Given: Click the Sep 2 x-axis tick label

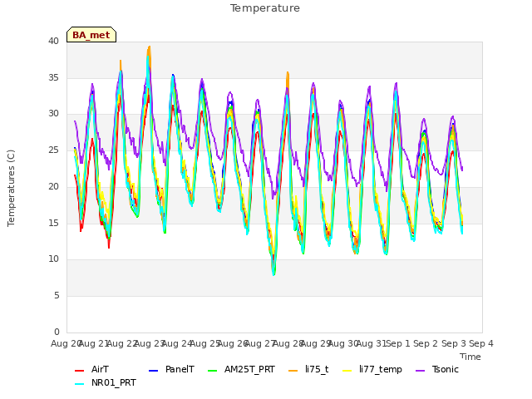Looking at the screenshot, I should coord(426,343).
